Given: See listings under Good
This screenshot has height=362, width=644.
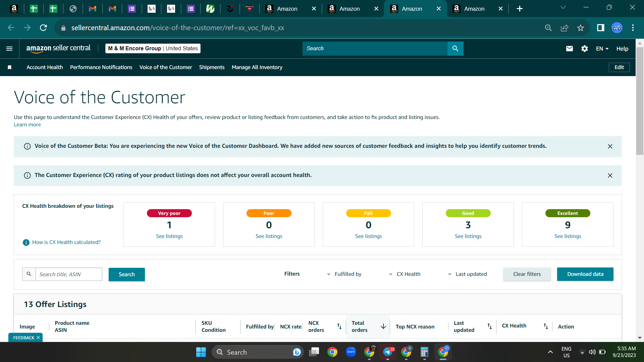Looking at the screenshot, I should point(468,236).
